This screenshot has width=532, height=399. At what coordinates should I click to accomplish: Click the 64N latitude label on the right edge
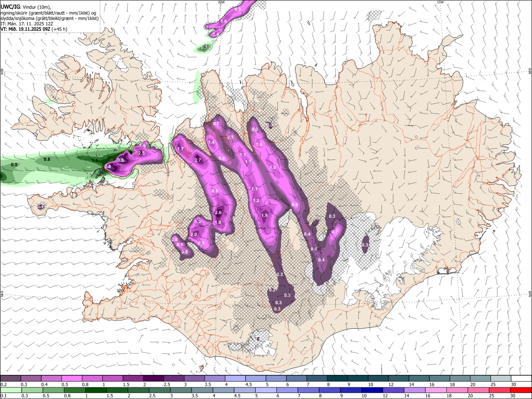click(x=530, y=294)
